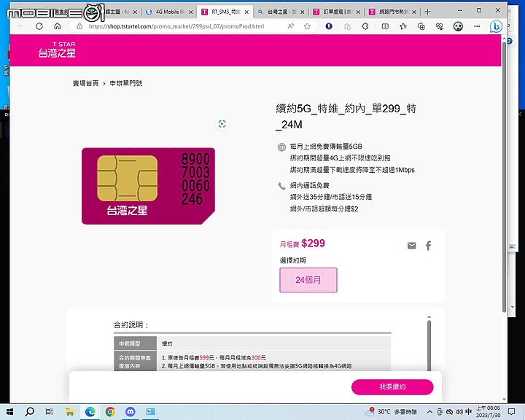The width and height of the screenshot is (525, 420).
Task: Share the plan on Facebook icon
Action: 428,246
